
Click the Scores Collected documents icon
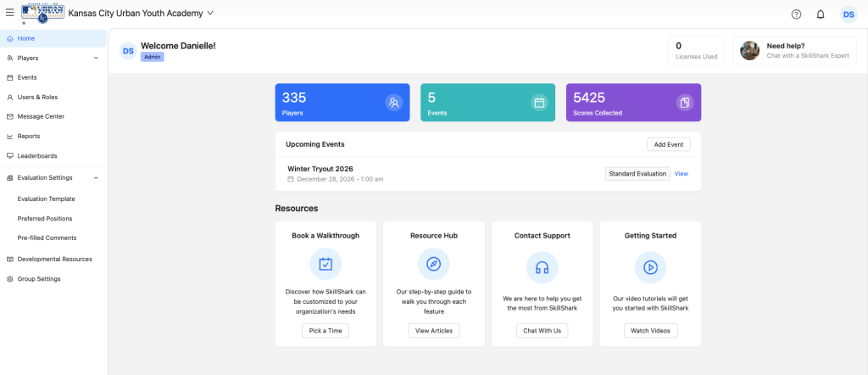tap(685, 103)
